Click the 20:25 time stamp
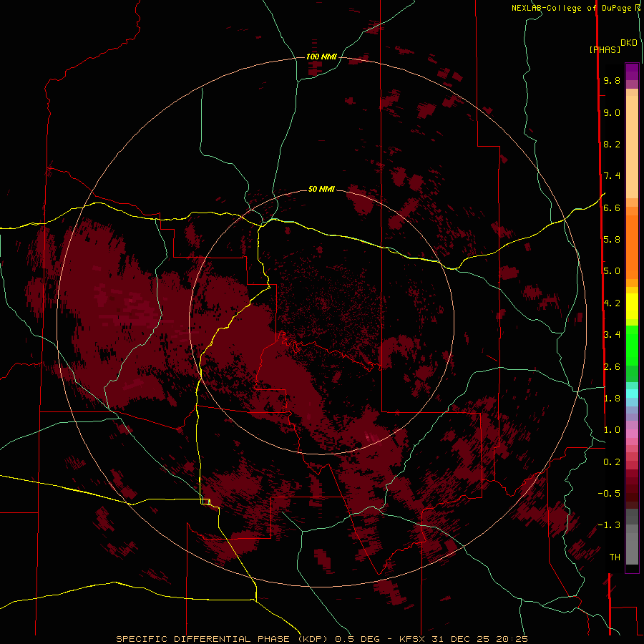Image resolution: width=644 pixels, height=644 pixels. click(512, 639)
